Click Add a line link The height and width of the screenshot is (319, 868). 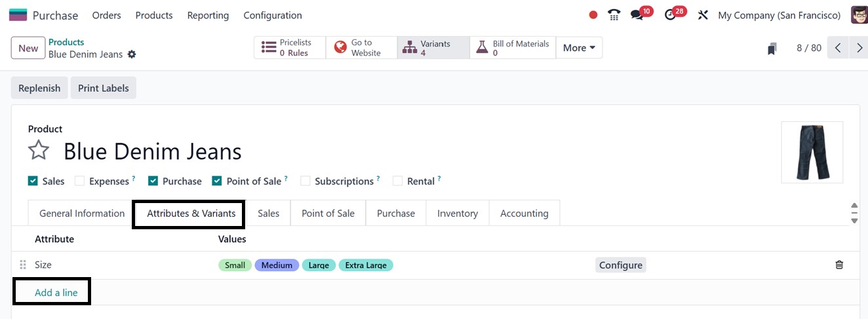[56, 293]
